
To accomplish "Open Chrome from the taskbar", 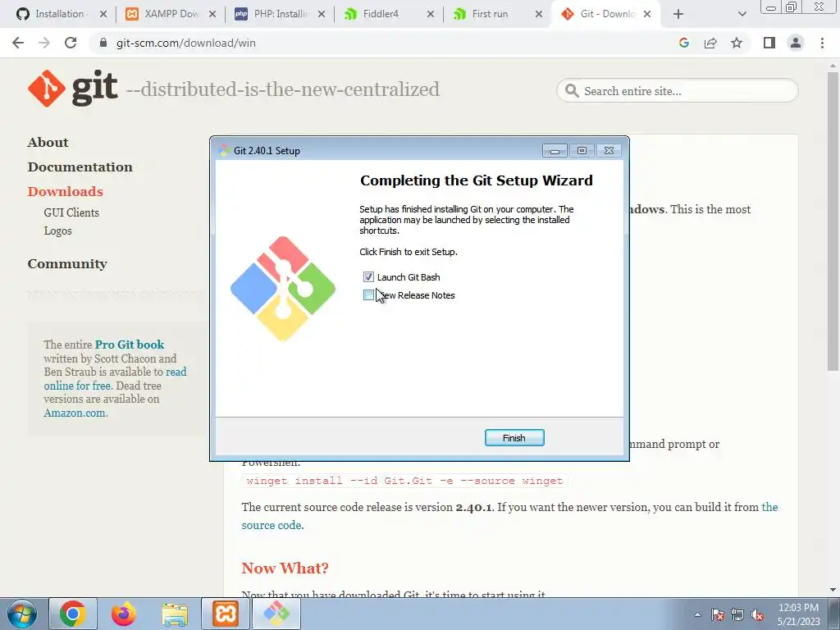I will pyautogui.click(x=73, y=614).
